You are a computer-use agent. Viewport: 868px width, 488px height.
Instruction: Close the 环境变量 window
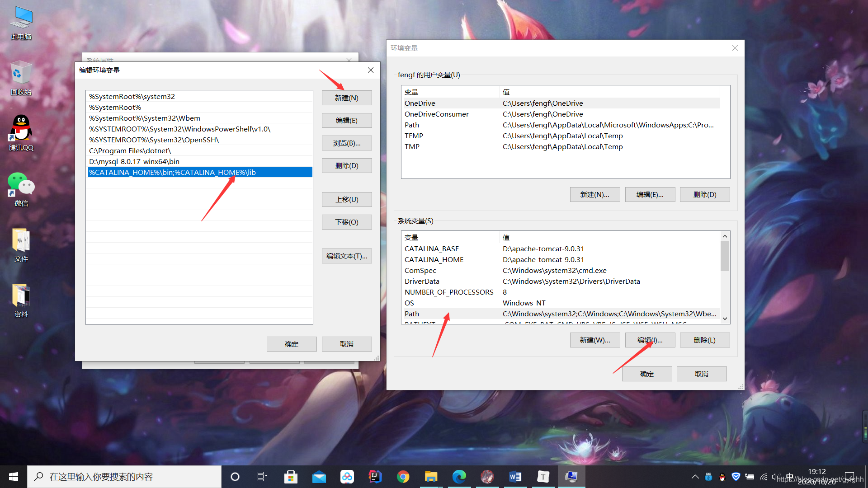pyautogui.click(x=735, y=48)
